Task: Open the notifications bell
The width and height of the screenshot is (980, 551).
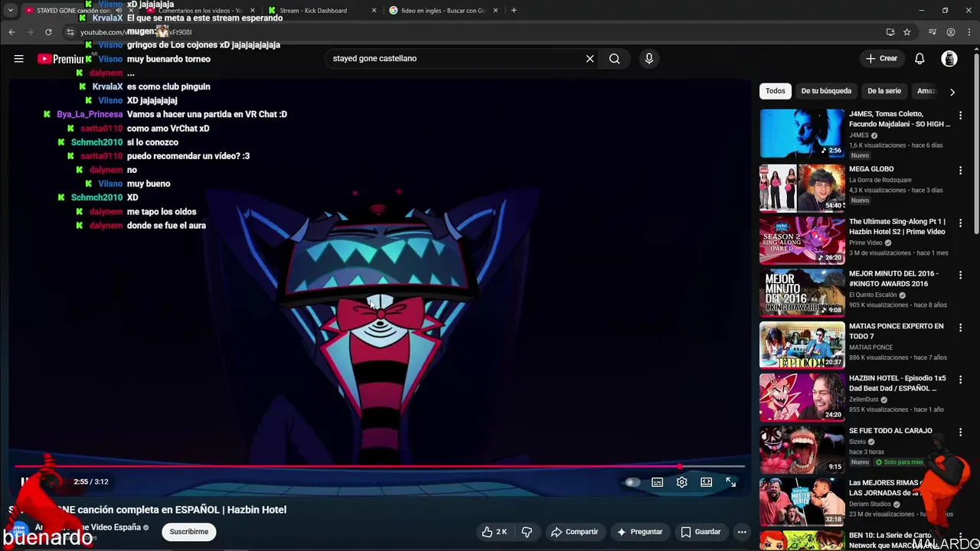Action: 920,59
